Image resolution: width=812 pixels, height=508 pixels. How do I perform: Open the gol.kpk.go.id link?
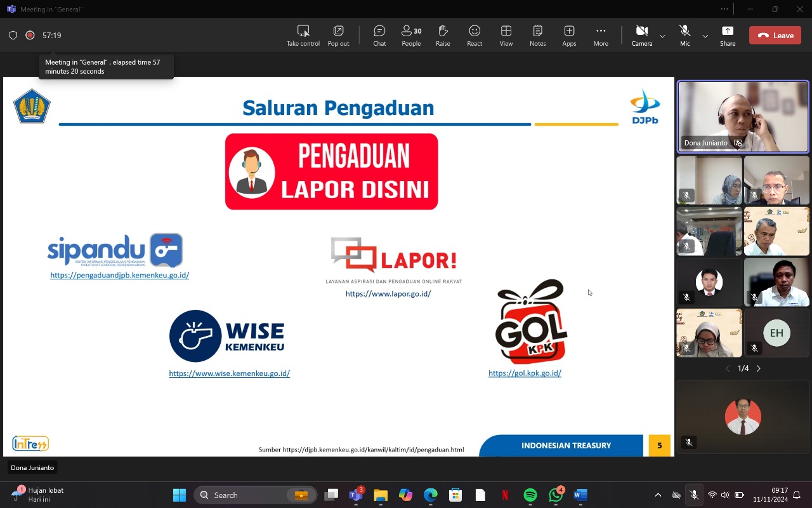[x=525, y=373]
